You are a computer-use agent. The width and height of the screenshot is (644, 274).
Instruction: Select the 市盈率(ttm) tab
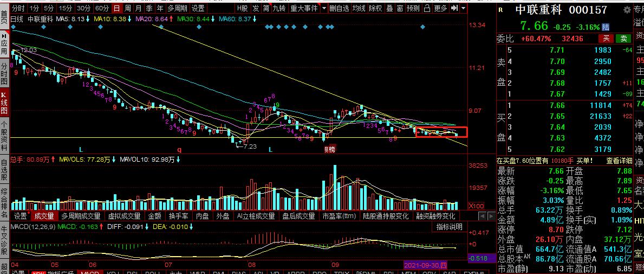339,215
